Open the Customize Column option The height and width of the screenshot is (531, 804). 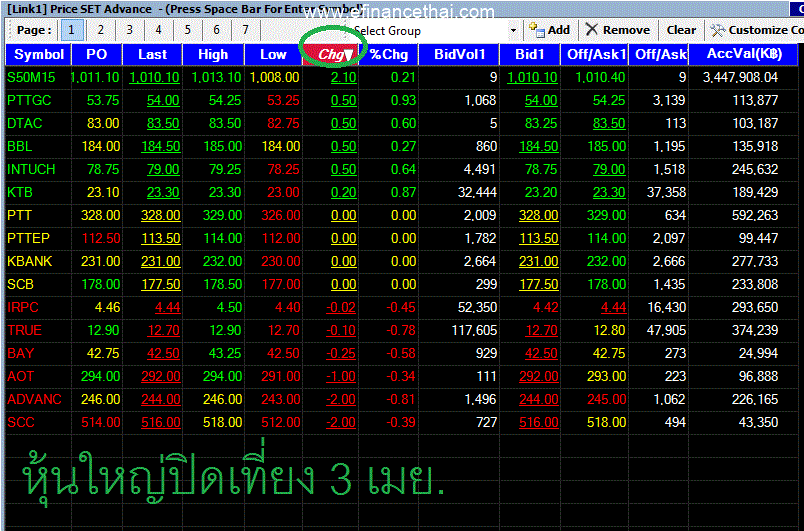tap(756, 31)
